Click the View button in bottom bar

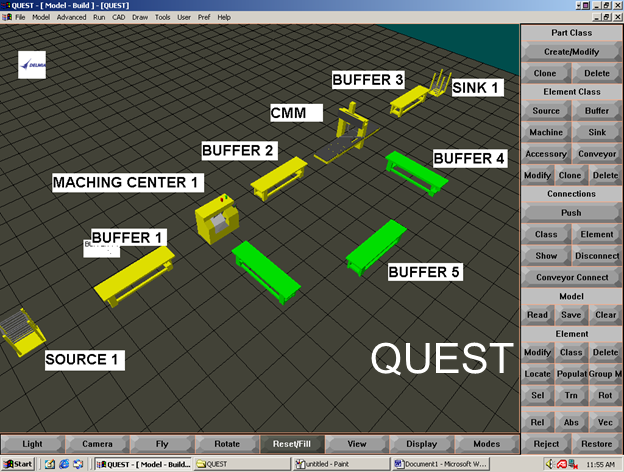(357, 444)
